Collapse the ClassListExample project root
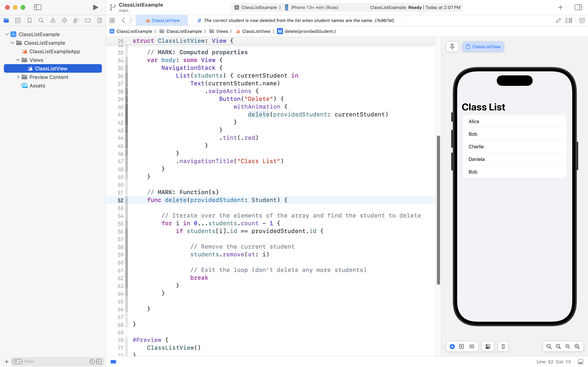588x367 pixels. click(x=7, y=34)
